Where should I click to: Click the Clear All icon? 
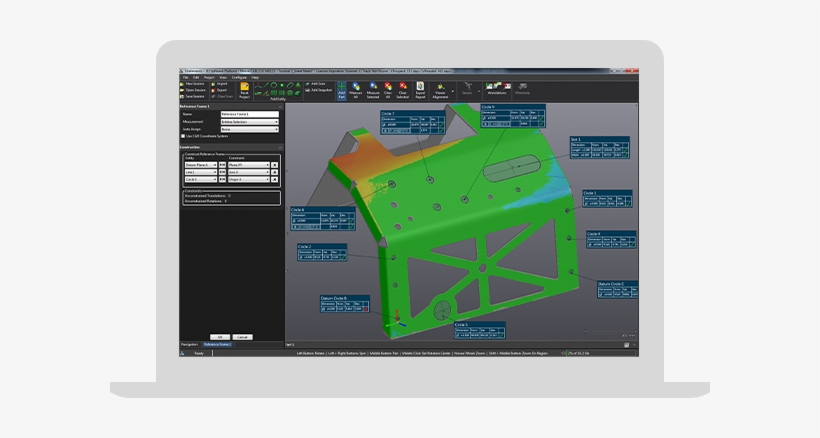tap(388, 90)
